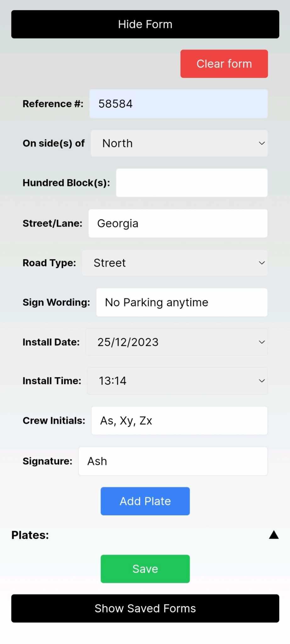Focus the Sign Wording text field
The height and width of the screenshot is (644, 290).
[x=181, y=302]
